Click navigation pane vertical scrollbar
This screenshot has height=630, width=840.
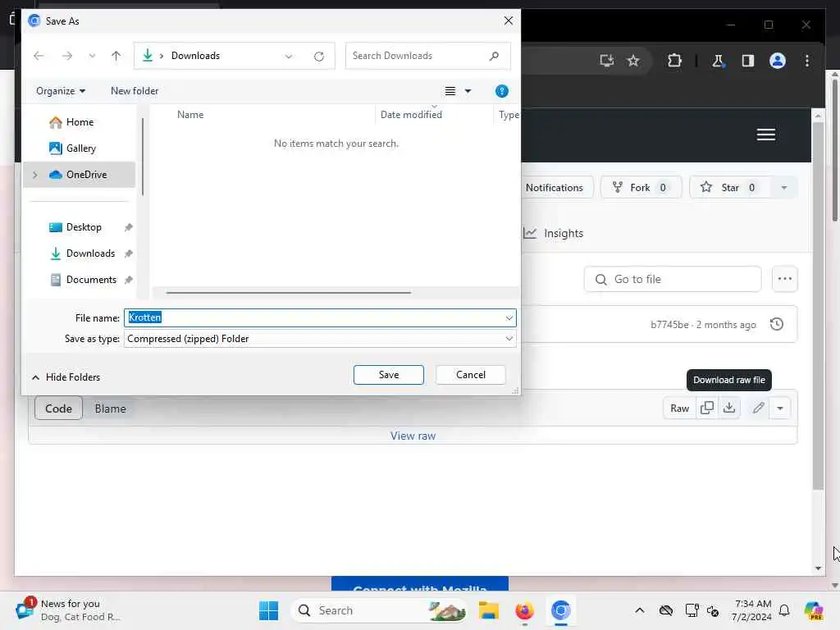(143, 157)
